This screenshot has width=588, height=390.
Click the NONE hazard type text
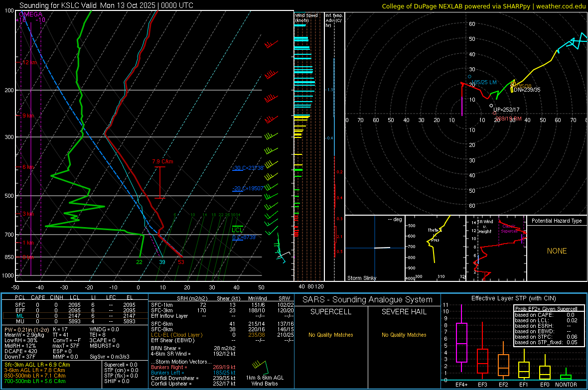click(557, 251)
